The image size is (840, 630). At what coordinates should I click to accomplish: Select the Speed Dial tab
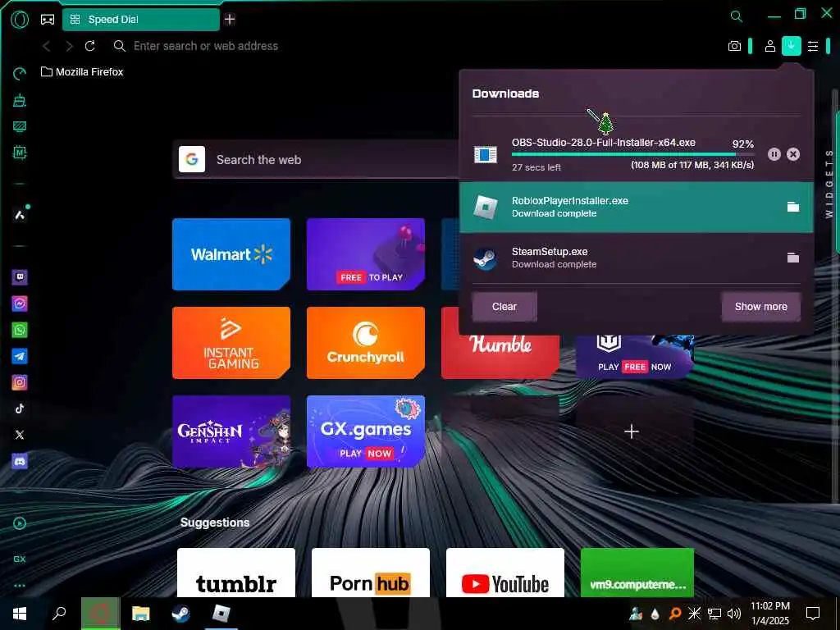(141, 20)
